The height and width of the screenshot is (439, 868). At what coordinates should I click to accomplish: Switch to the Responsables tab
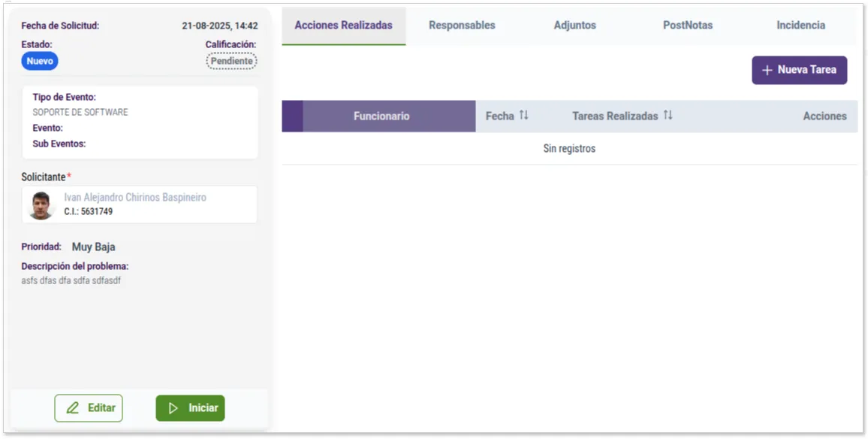tap(461, 25)
